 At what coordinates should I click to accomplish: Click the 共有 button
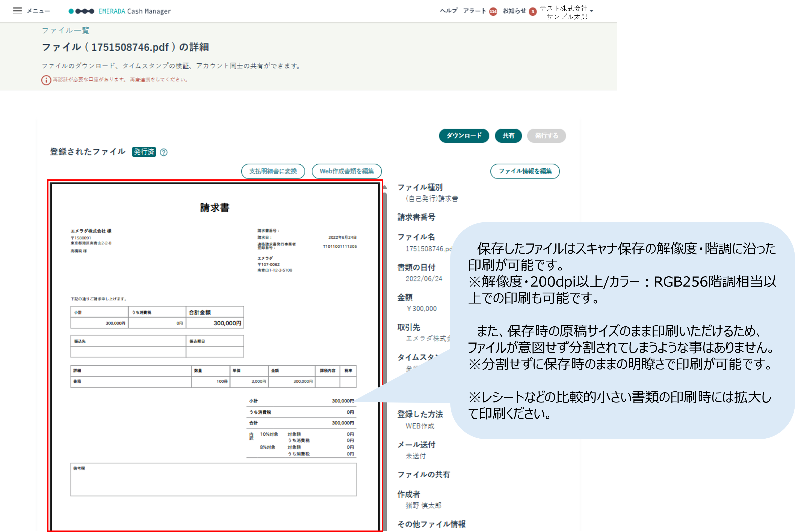point(508,136)
